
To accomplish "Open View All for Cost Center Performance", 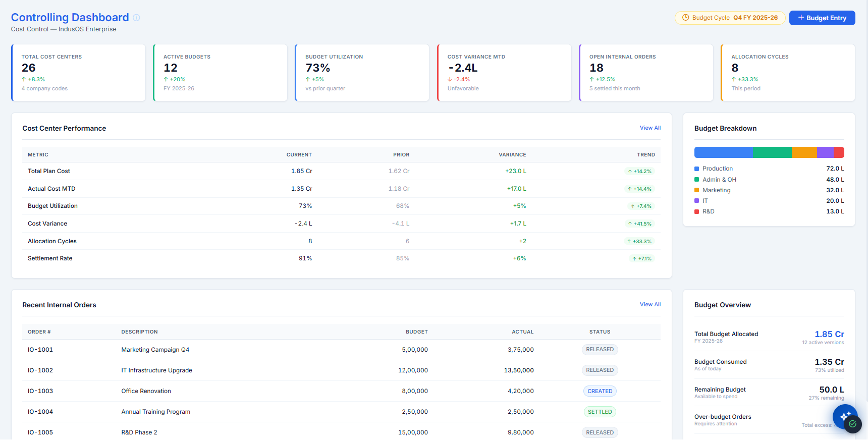I will point(650,128).
